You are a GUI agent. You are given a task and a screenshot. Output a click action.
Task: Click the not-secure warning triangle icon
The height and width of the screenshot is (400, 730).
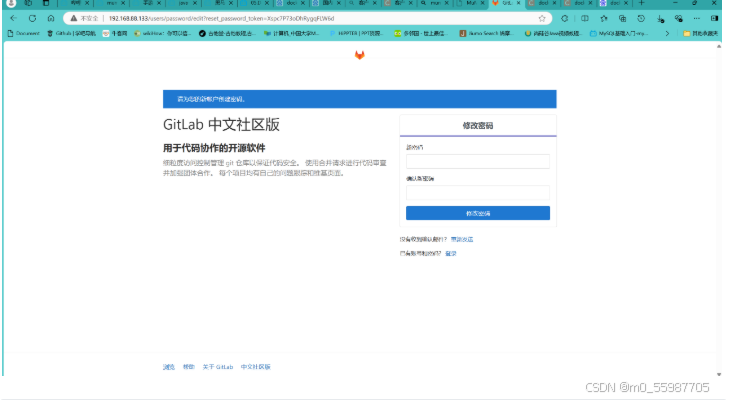point(74,19)
